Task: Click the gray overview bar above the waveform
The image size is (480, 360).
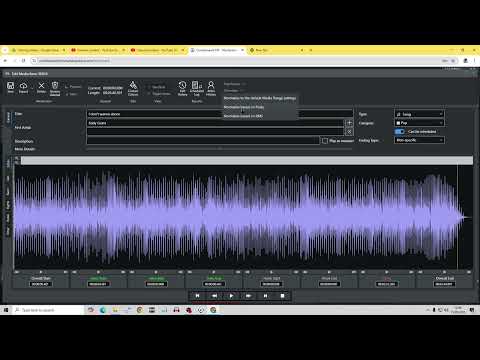Action: tap(247, 160)
